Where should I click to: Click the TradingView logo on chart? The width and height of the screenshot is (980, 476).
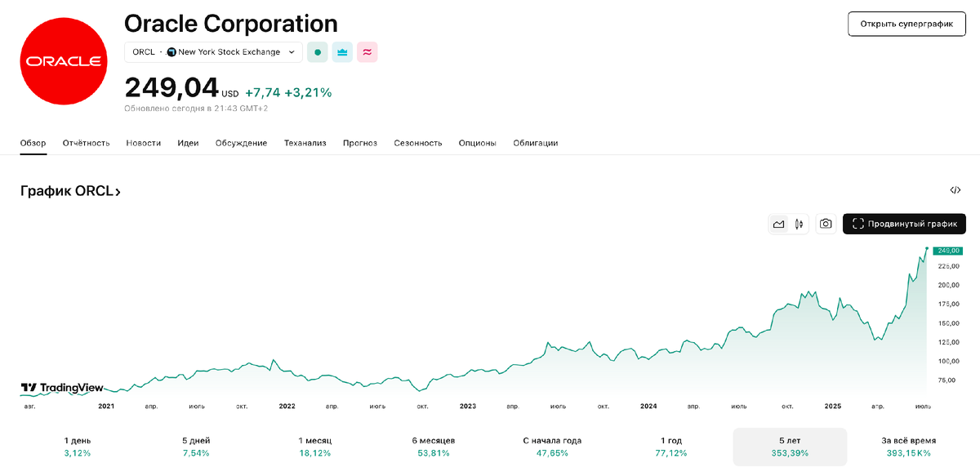62,388
